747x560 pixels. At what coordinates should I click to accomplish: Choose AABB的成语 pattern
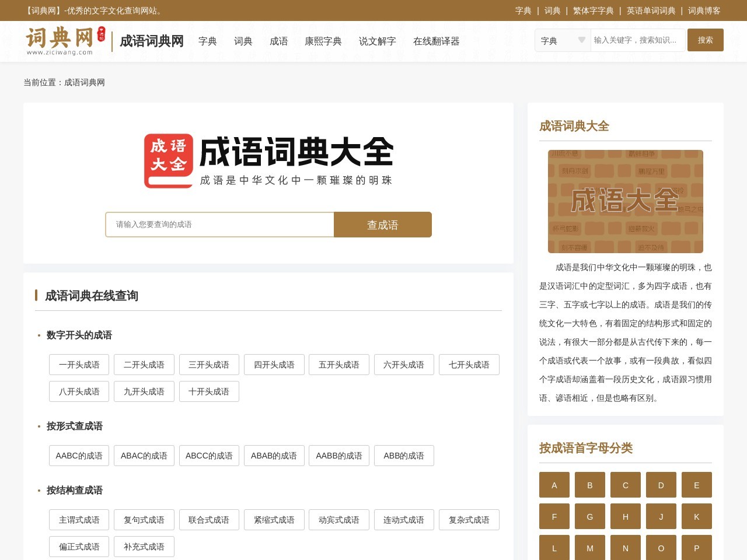pos(339,456)
